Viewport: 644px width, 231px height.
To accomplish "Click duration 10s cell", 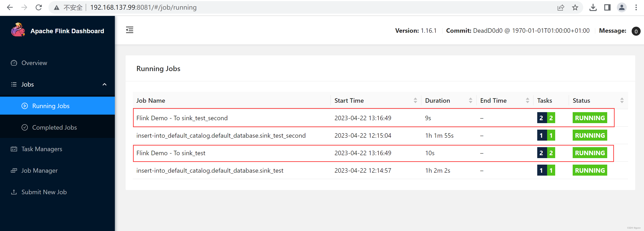I will point(430,153).
